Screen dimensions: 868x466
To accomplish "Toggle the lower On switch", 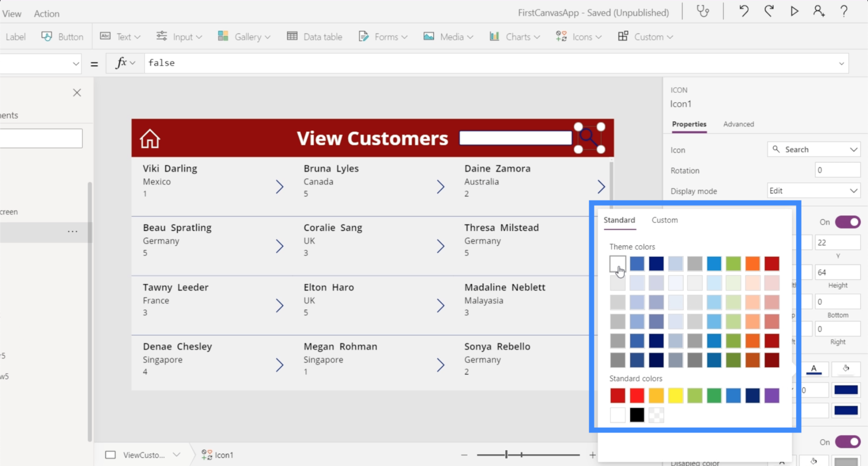I will pos(848,442).
